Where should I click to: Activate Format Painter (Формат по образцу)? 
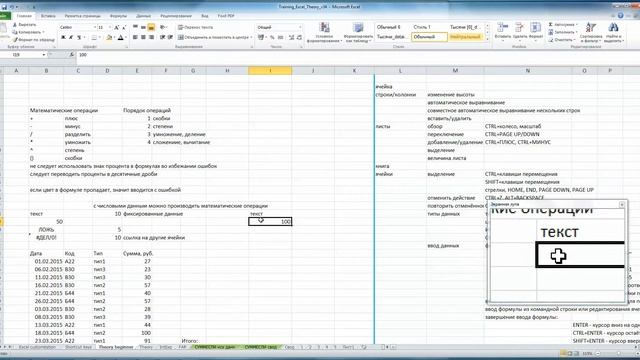pos(33,40)
